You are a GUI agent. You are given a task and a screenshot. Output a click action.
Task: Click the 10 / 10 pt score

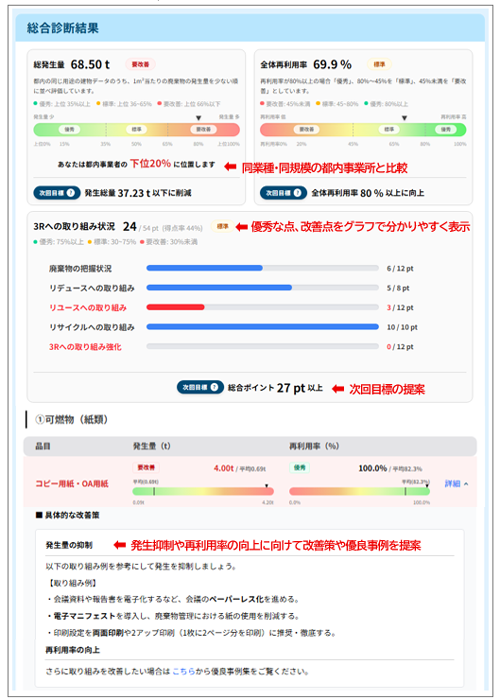click(x=402, y=327)
